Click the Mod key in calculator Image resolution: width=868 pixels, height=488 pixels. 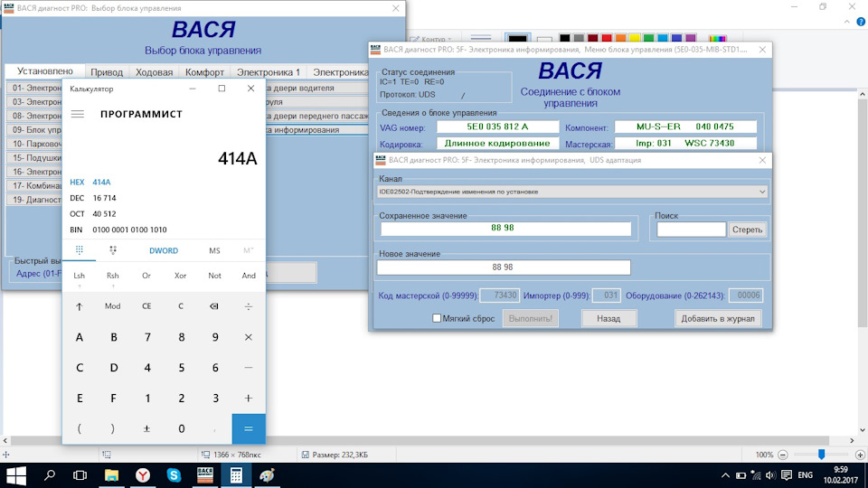113,306
